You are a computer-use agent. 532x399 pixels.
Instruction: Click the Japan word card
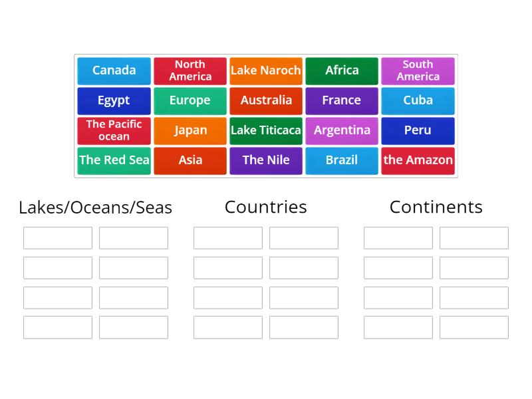[x=190, y=130]
